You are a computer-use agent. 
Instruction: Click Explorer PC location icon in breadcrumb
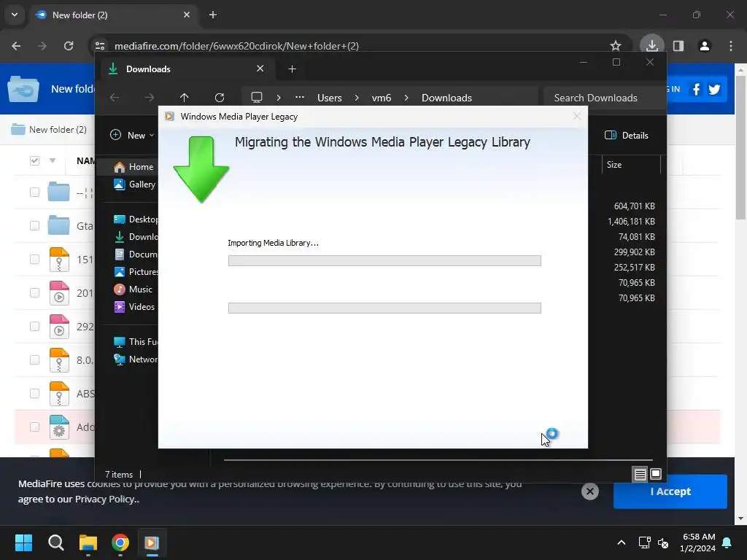click(257, 98)
